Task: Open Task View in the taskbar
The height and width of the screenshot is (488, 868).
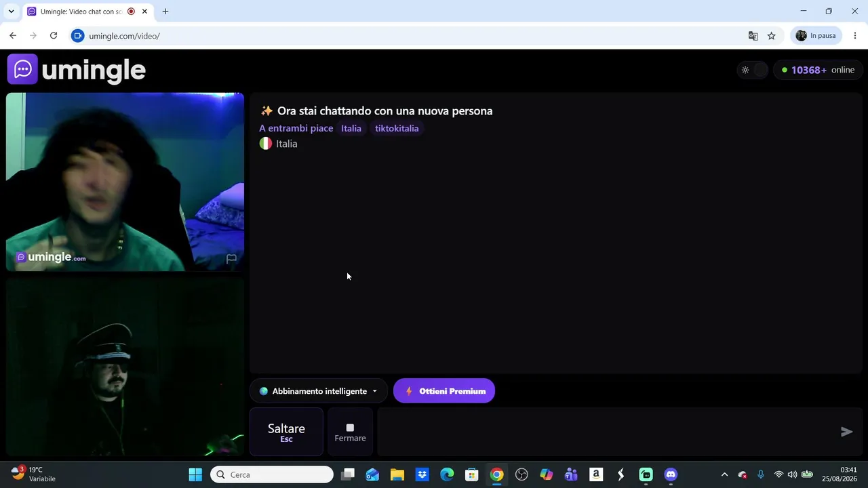Action: [348, 474]
